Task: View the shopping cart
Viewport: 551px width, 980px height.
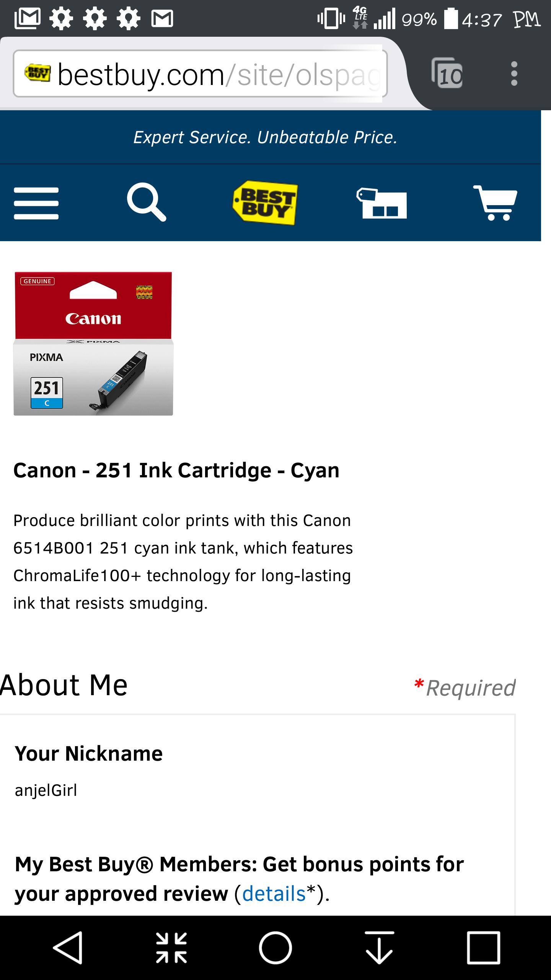Action: coord(495,203)
